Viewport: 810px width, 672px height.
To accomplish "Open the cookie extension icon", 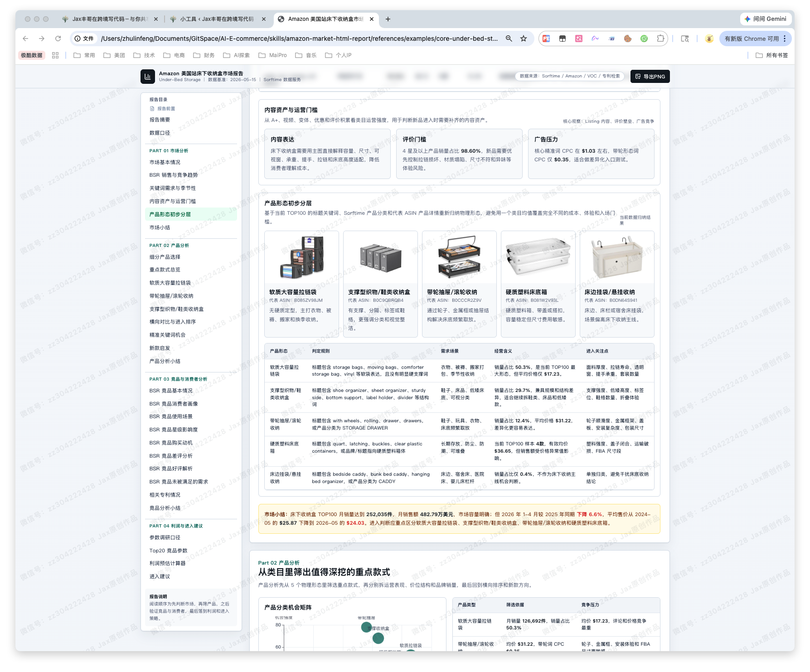I will pyautogui.click(x=628, y=39).
